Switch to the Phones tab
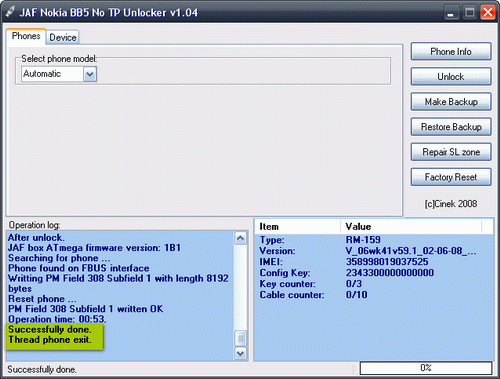This screenshot has width=500, height=379. point(26,36)
